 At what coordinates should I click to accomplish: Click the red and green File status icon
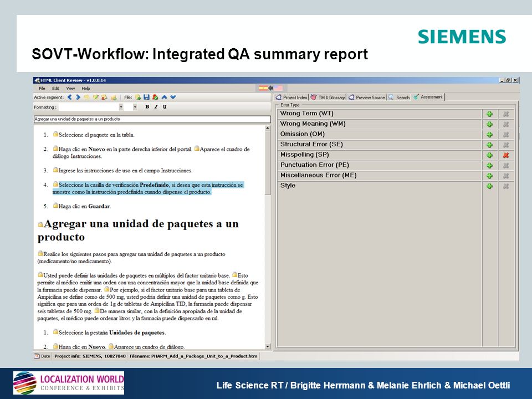click(155, 98)
